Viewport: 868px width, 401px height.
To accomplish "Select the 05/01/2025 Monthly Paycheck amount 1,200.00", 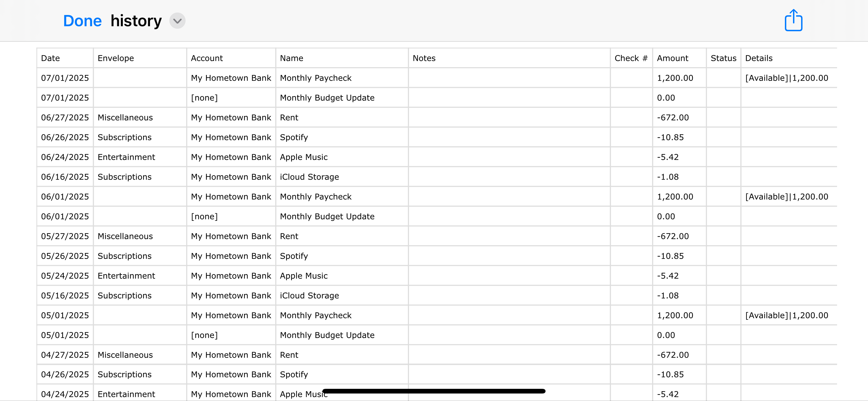I will tap(675, 315).
